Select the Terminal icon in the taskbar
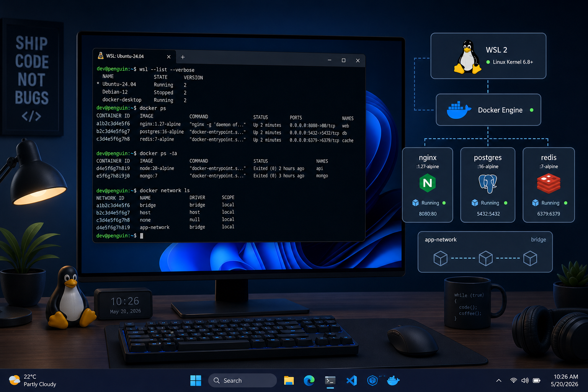 [x=330, y=381]
